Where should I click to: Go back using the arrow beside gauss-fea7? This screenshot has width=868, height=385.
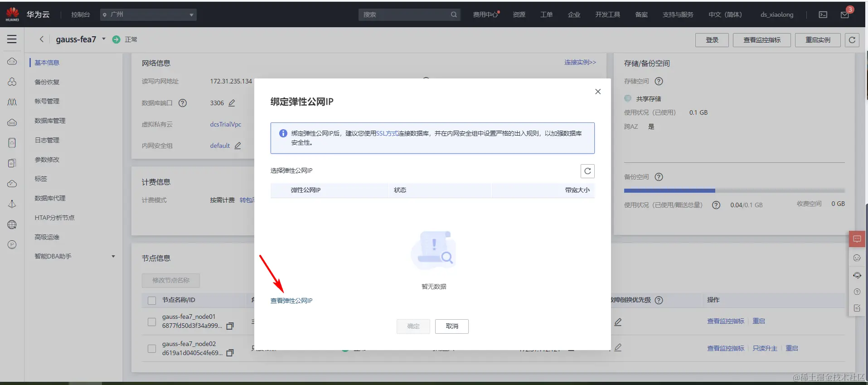point(42,39)
